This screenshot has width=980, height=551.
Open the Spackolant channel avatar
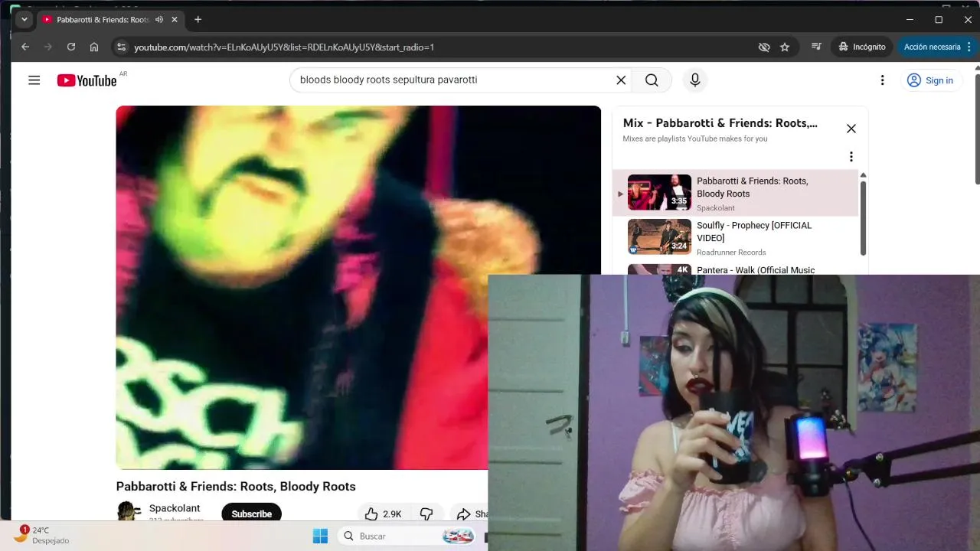[129, 511]
